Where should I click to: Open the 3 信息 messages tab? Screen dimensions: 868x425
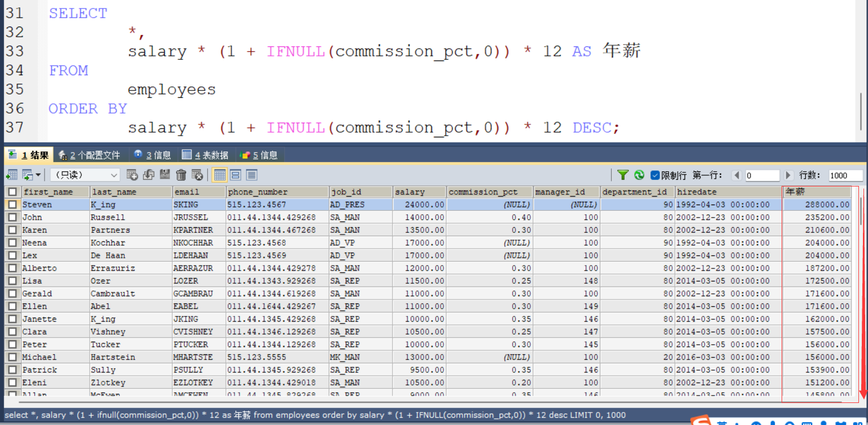tap(152, 155)
